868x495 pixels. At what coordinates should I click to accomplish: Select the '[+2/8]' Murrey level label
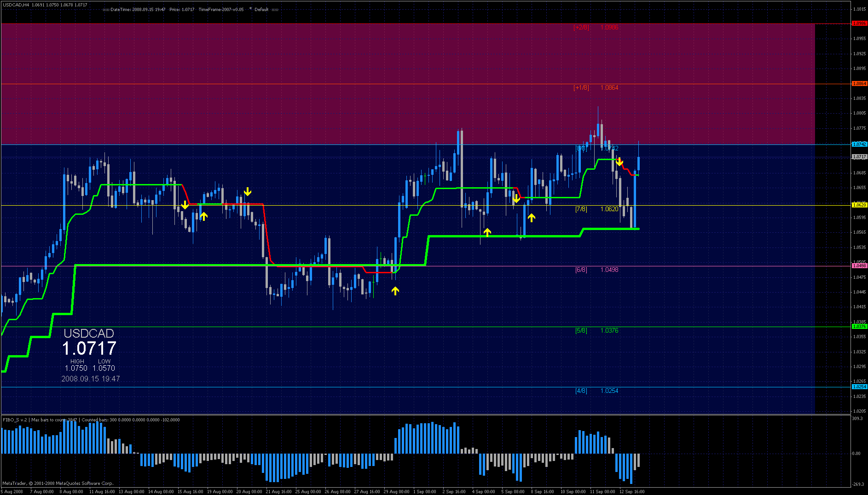click(x=581, y=27)
